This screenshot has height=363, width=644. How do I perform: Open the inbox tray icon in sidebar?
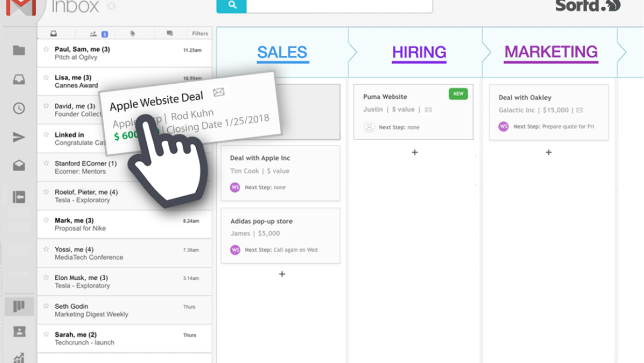tap(19, 79)
